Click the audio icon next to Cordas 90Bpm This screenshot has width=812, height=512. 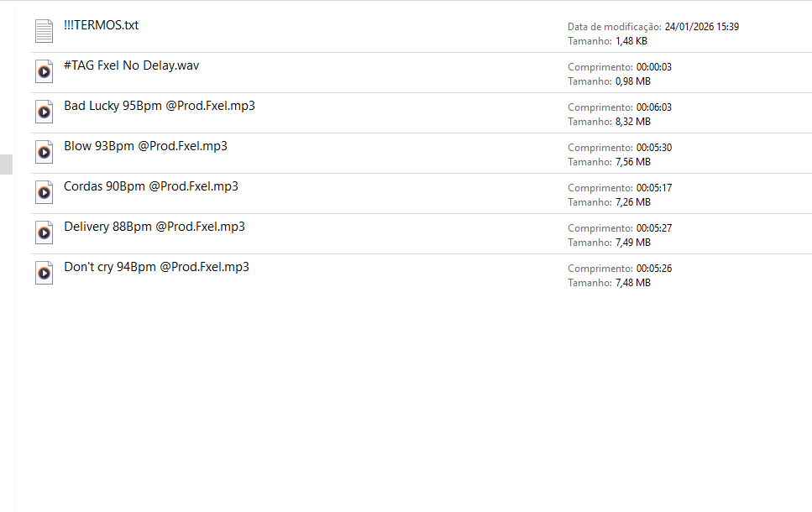(x=44, y=192)
